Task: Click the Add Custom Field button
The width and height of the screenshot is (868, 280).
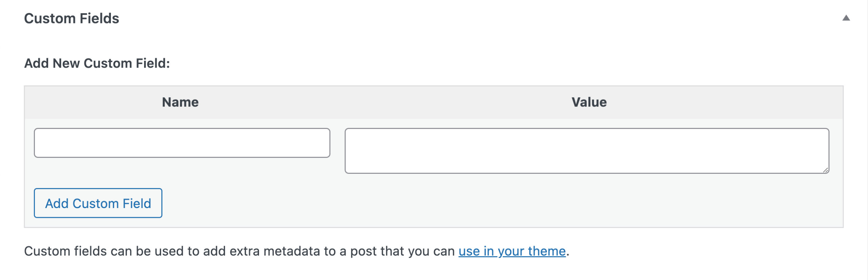Action: click(98, 203)
